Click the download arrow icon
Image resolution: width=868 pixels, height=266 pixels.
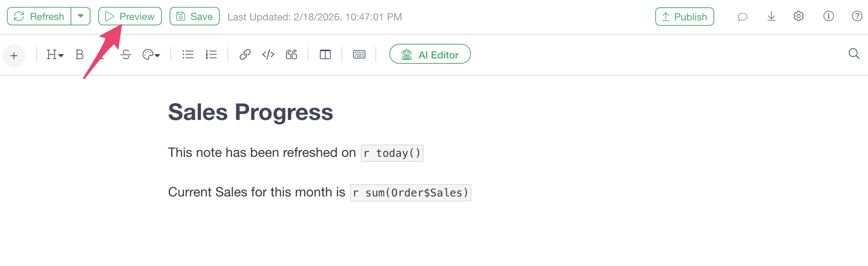coord(771,16)
